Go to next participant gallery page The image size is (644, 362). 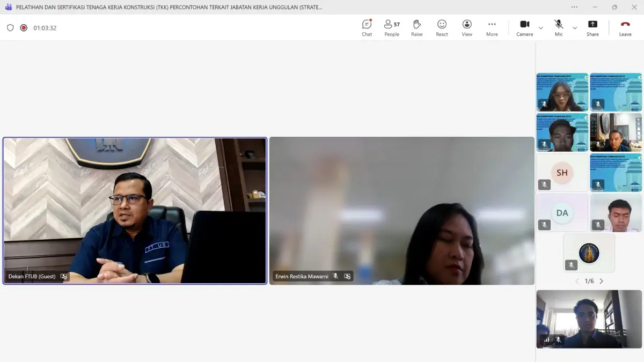(601, 281)
